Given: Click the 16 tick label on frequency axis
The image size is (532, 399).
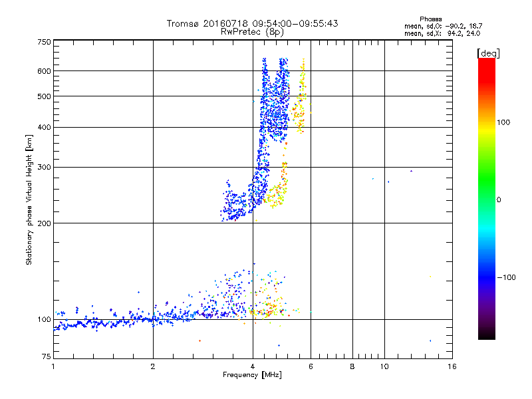Looking at the screenshot, I should point(452,366).
